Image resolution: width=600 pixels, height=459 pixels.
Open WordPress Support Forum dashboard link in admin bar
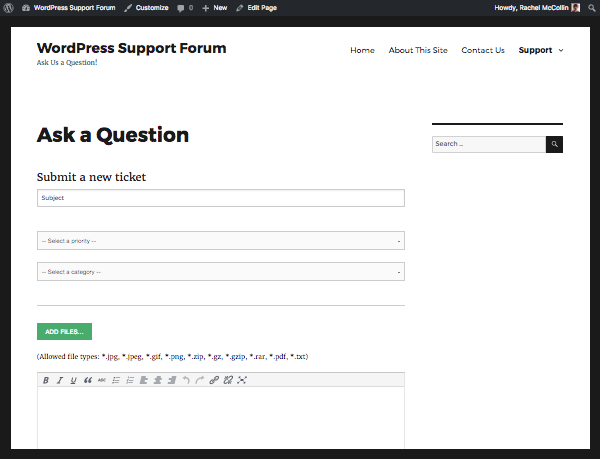tap(69, 8)
